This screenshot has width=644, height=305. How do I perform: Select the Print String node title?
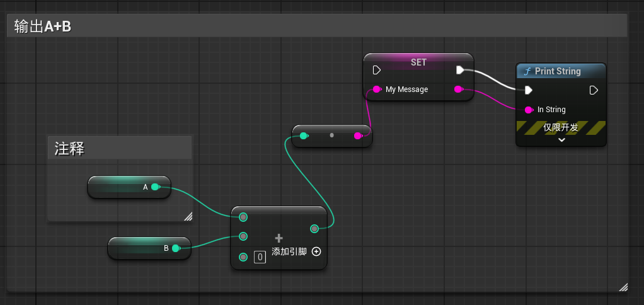point(558,71)
